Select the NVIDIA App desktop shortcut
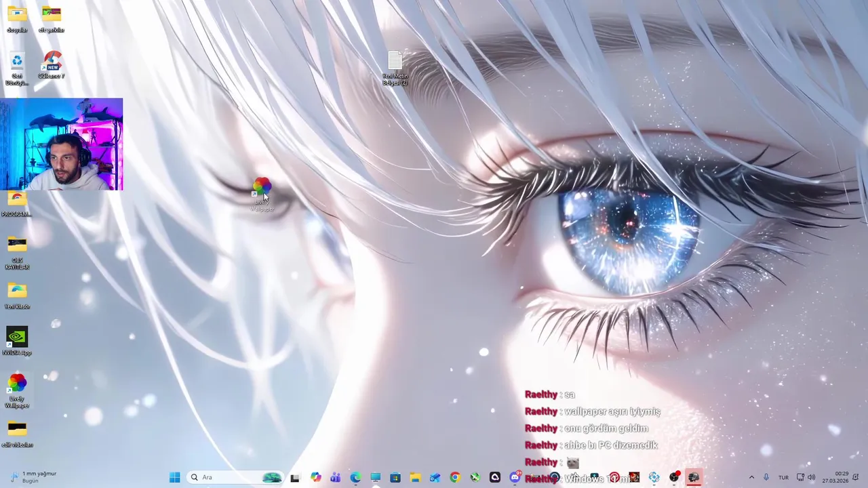 [17, 342]
